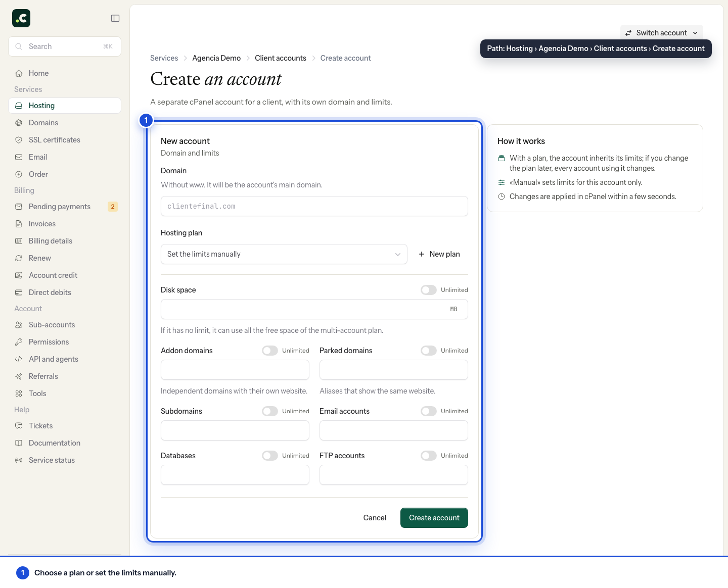Open Billing details in the sidebar
The height and width of the screenshot is (588, 728).
(x=65, y=241)
